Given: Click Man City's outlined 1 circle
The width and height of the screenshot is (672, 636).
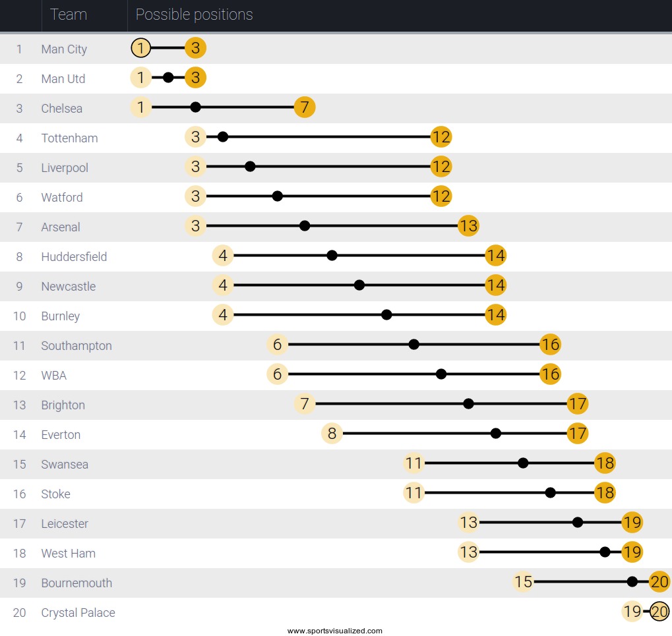Looking at the screenshot, I should pos(140,48).
